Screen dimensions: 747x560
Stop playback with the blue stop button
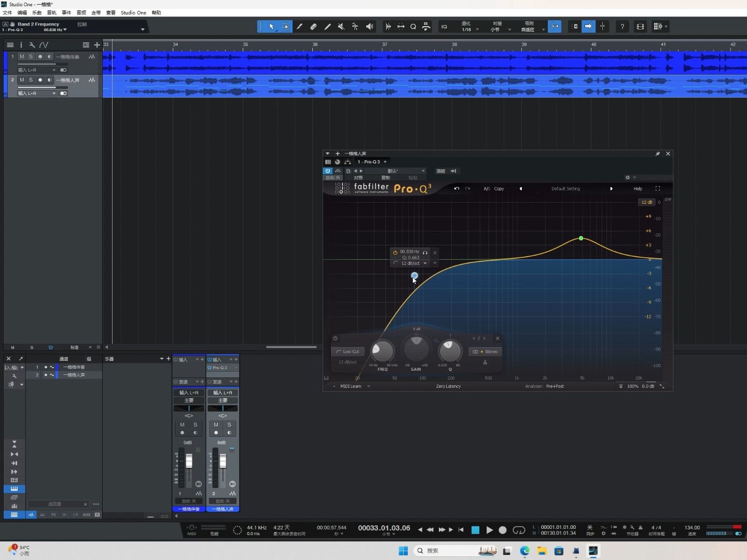click(x=475, y=530)
